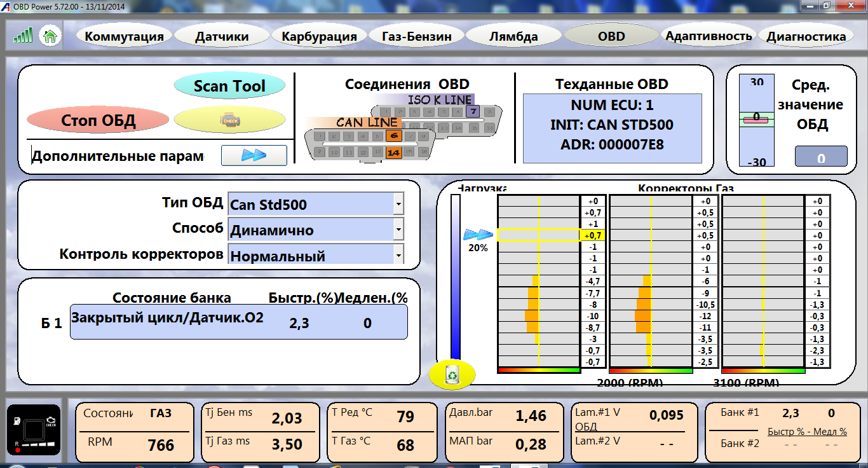The image size is (868, 468).
Task: Click double-arrow beside Дополнительные парам
Action: 254,155
